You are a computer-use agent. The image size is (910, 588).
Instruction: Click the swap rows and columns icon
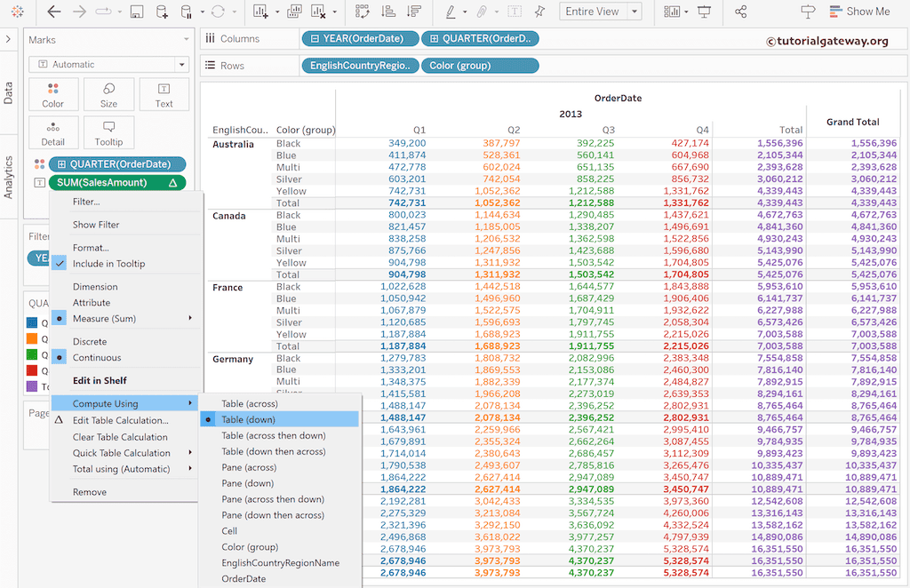362,12
